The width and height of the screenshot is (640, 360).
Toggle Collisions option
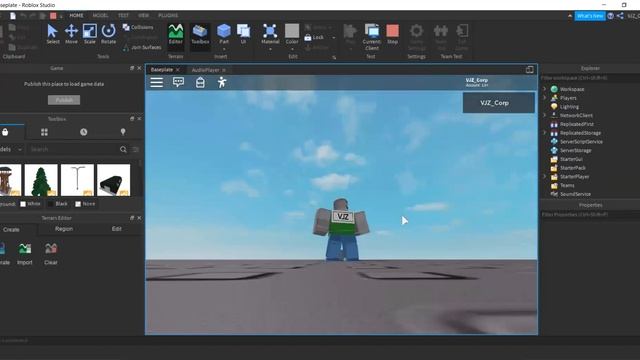coord(138,27)
